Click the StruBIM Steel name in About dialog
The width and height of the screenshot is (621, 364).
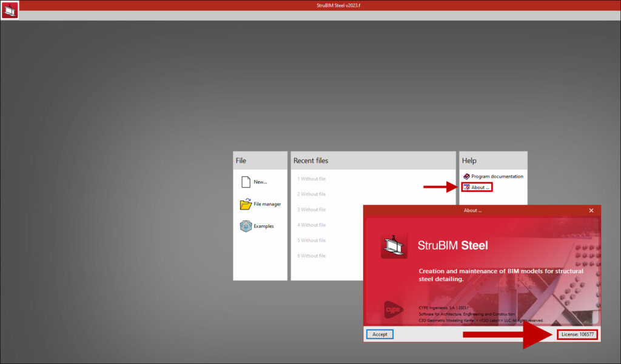452,245
